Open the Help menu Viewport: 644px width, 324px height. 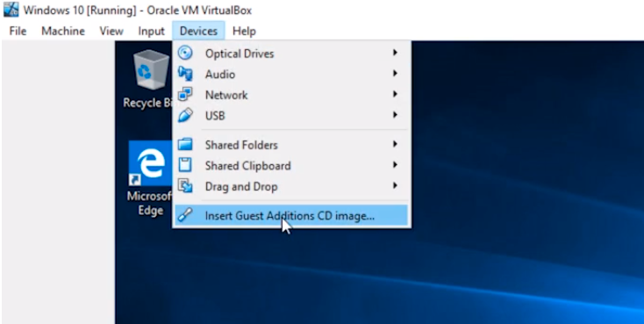click(244, 32)
